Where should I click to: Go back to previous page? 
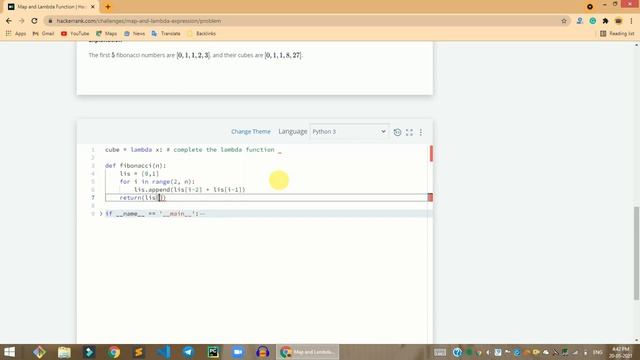(9, 21)
